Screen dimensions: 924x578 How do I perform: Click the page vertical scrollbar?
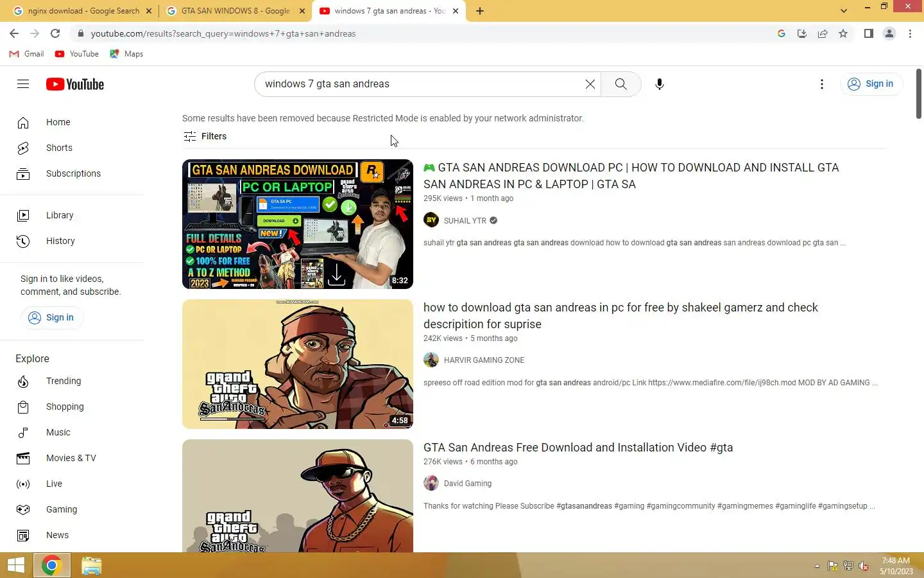coord(919,94)
